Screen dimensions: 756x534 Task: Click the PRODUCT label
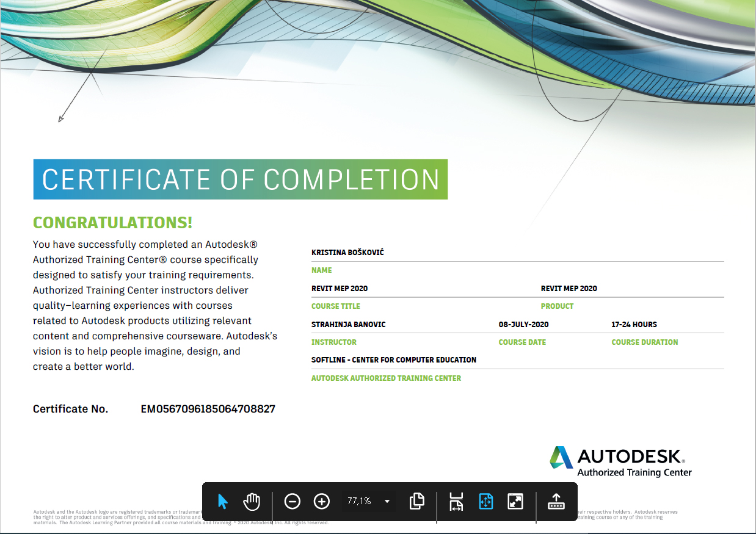(558, 306)
